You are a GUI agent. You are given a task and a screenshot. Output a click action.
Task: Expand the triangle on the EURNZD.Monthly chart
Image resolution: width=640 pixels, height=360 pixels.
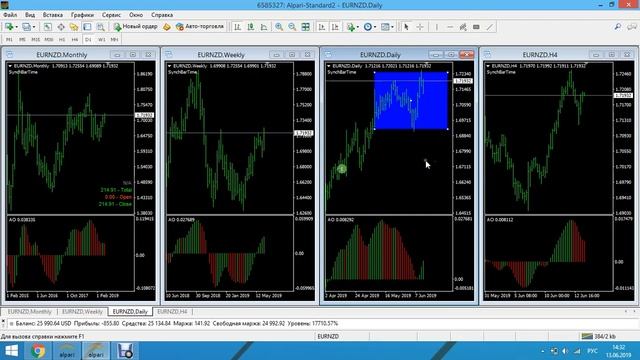10,66
